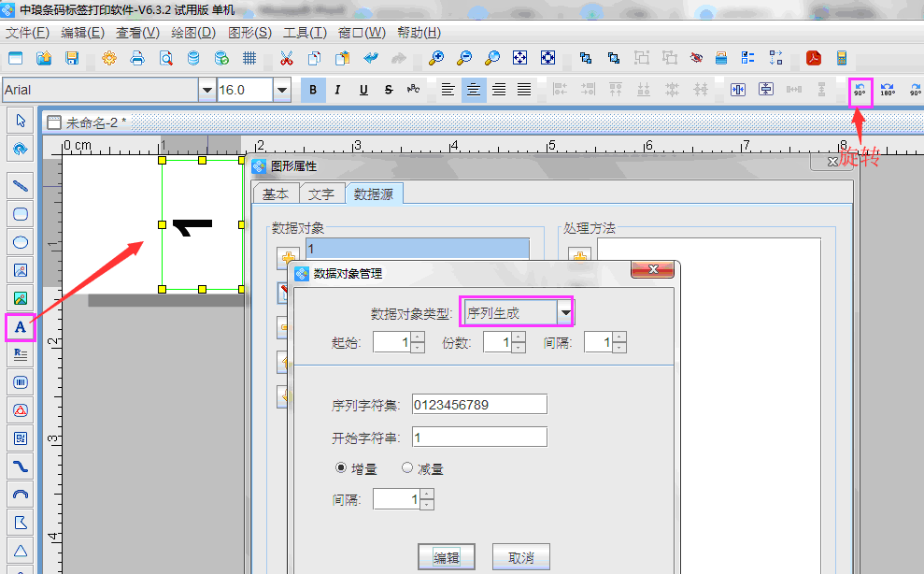Click 取消 to cancel the dialog

click(520, 555)
